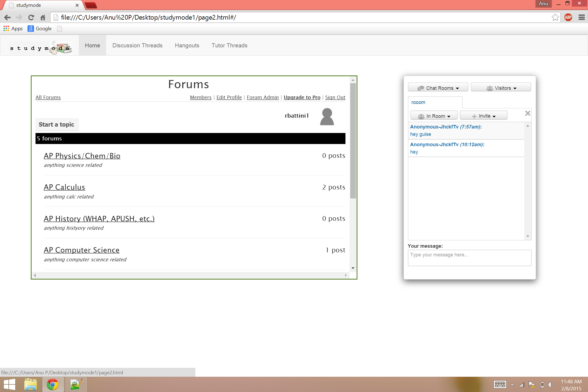Image resolution: width=588 pixels, height=392 pixels.
Task: Open the Adblock Plus extension icon
Action: coord(568,17)
